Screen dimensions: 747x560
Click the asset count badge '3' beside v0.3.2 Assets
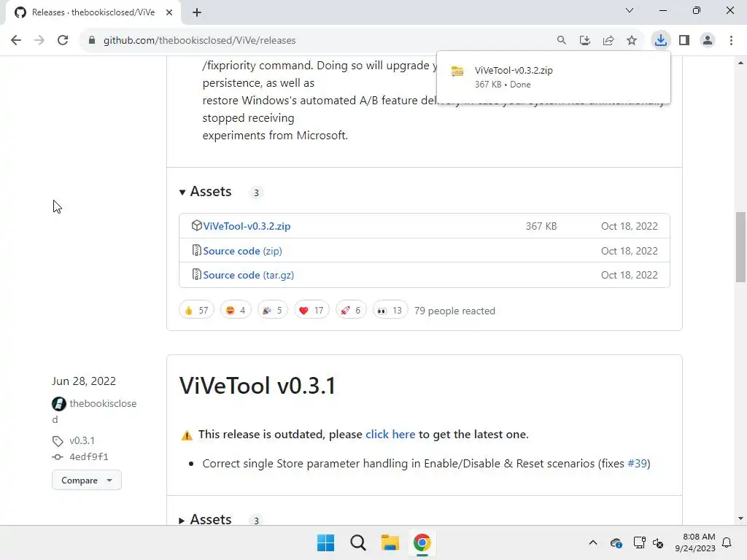[256, 192]
